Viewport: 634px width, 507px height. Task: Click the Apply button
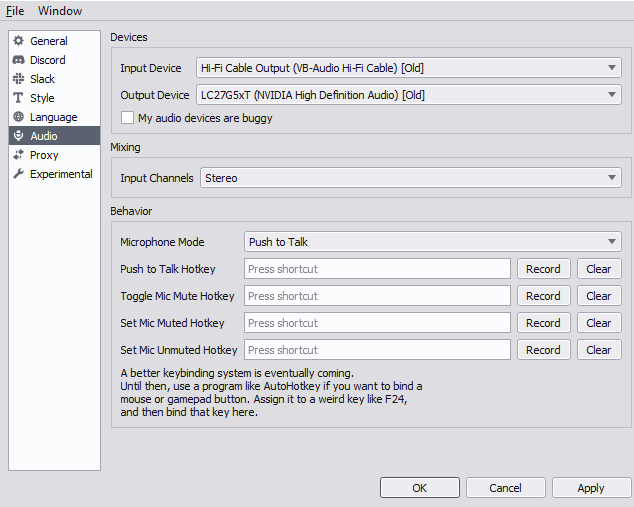(x=591, y=488)
